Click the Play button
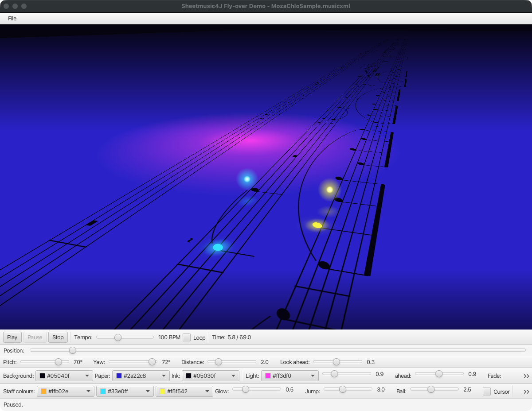The width and height of the screenshot is (532, 411). (x=12, y=337)
